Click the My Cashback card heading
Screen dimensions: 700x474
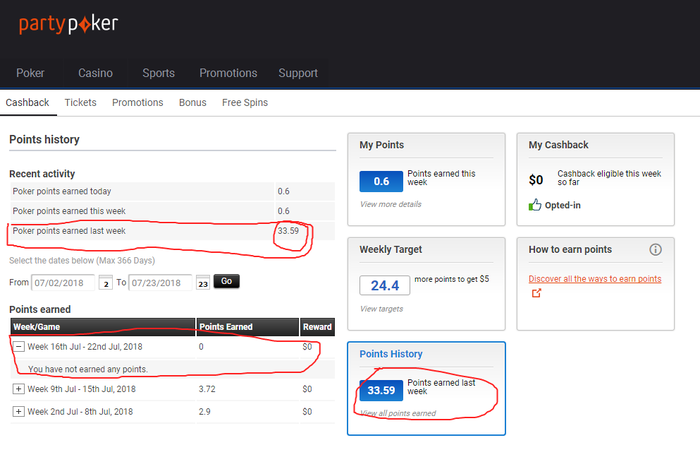pyautogui.click(x=558, y=145)
